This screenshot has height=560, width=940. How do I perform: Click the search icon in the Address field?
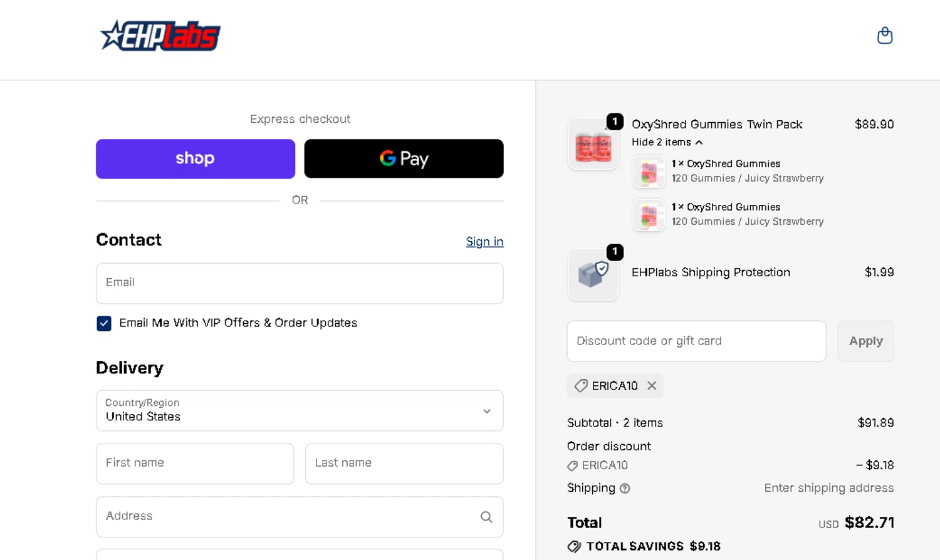coord(486,517)
